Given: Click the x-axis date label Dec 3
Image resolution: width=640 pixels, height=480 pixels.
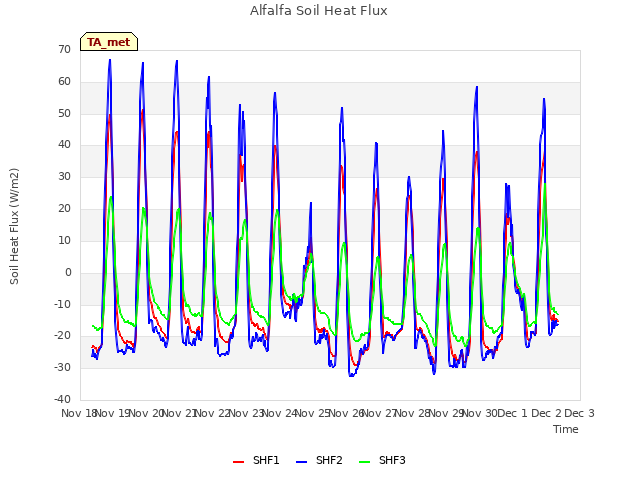Looking at the screenshot, I should tap(579, 413).
